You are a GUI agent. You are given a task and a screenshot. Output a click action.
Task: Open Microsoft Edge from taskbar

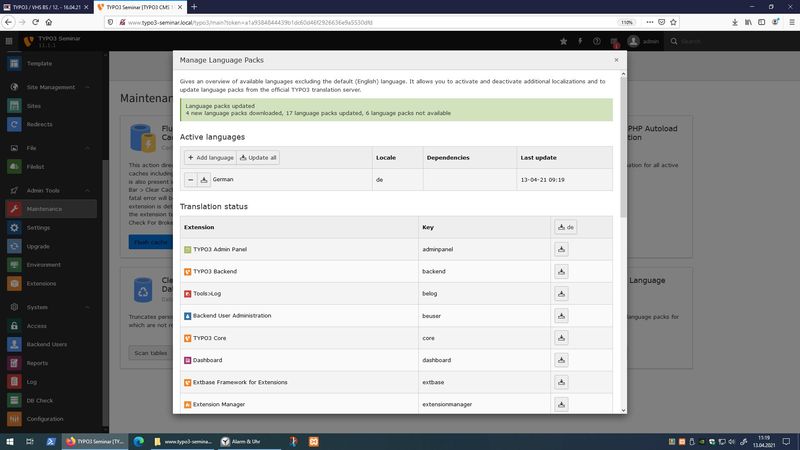coord(138,441)
